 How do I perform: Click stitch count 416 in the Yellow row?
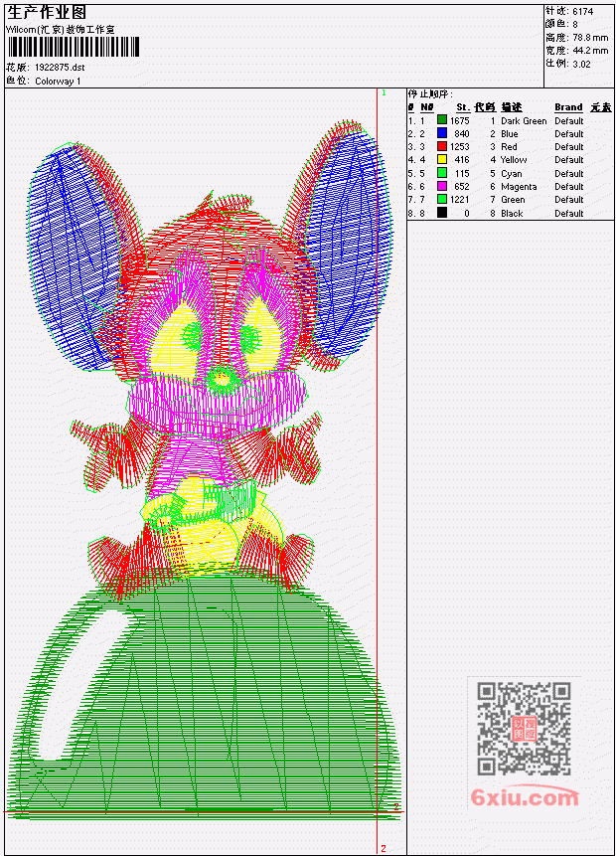(462, 160)
